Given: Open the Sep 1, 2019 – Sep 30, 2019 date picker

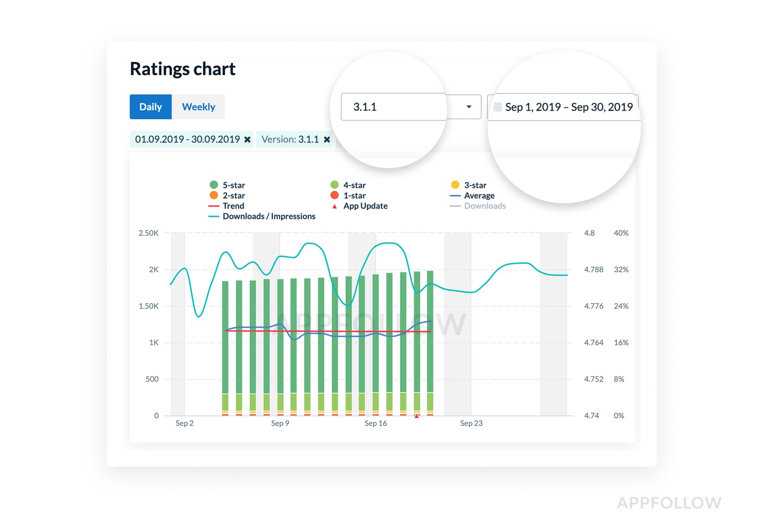Looking at the screenshot, I should 568,107.
